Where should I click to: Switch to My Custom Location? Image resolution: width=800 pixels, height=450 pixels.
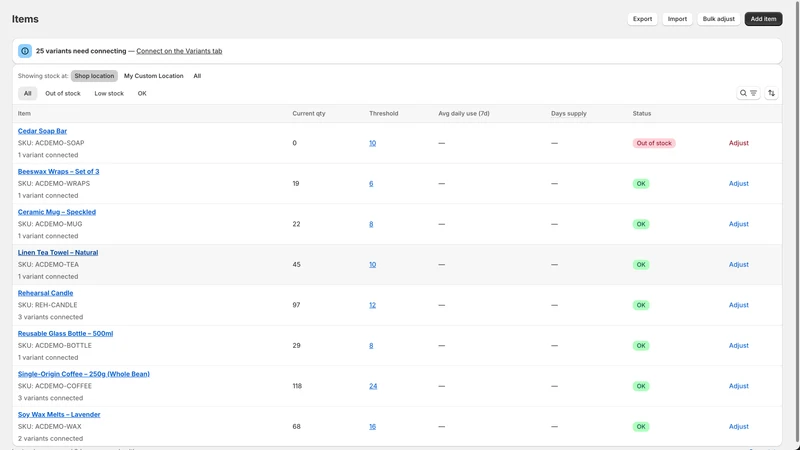click(154, 76)
